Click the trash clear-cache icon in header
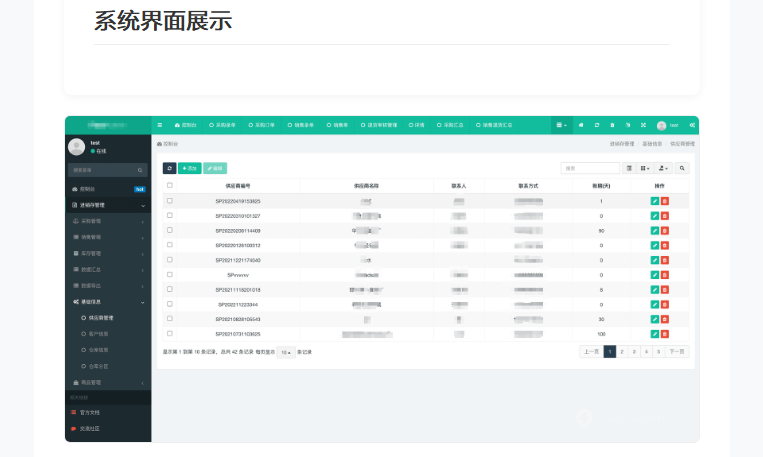763x457 pixels. click(x=612, y=125)
